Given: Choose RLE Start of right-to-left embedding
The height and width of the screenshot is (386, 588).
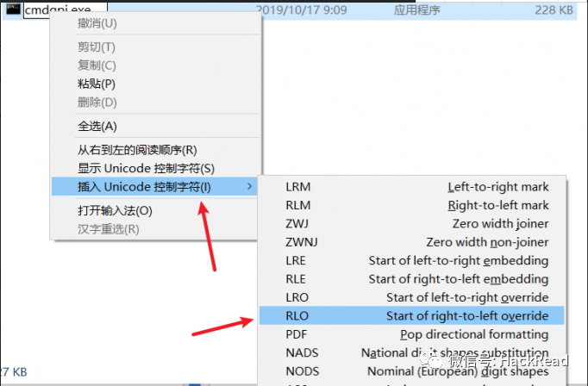Looking at the screenshot, I should (x=412, y=278).
